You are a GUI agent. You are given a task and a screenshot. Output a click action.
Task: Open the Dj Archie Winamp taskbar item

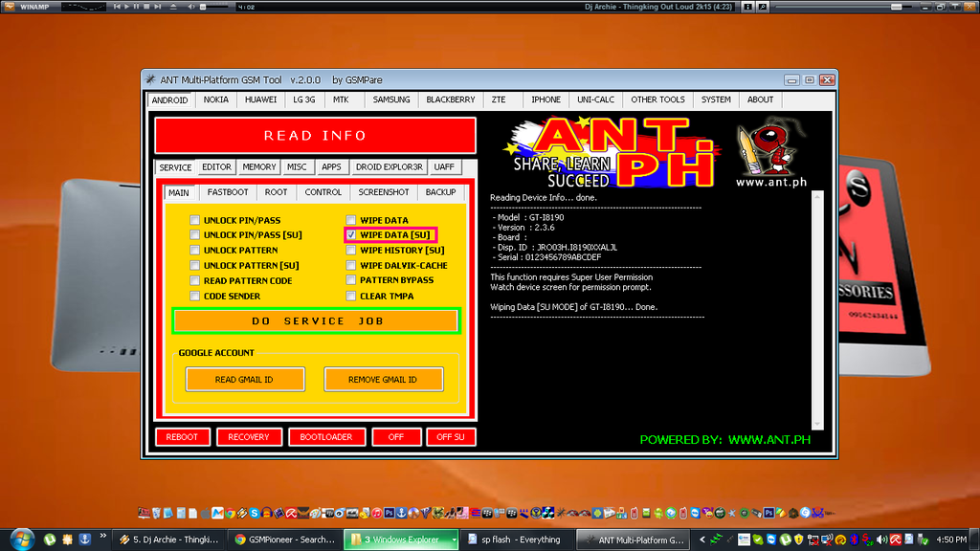(168, 540)
